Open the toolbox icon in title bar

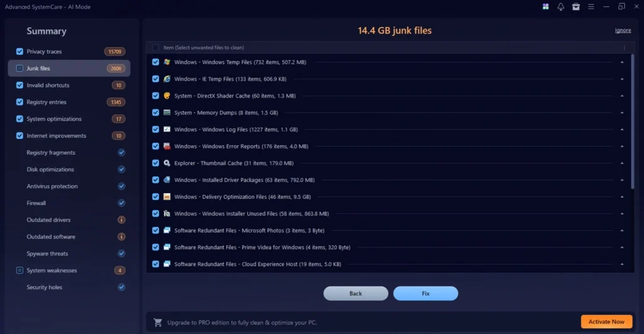[576, 6]
